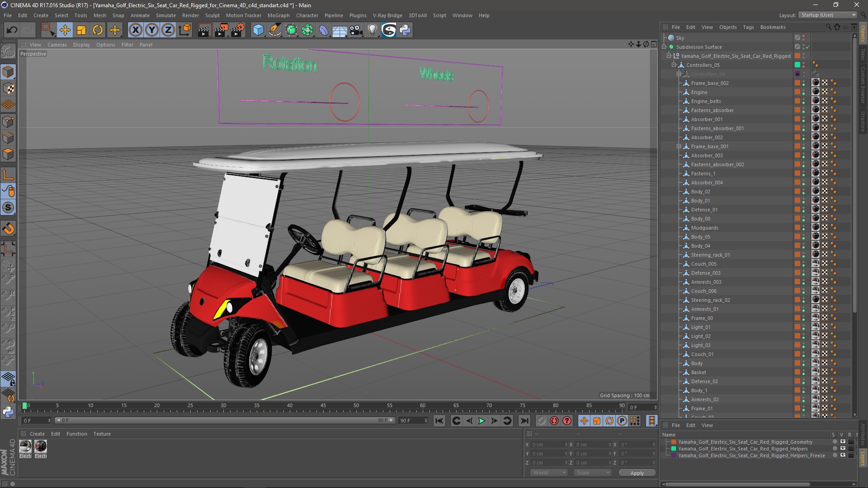This screenshot has height=488, width=868.
Task: Expand the Controllers_04 node
Action: pyautogui.click(x=679, y=74)
